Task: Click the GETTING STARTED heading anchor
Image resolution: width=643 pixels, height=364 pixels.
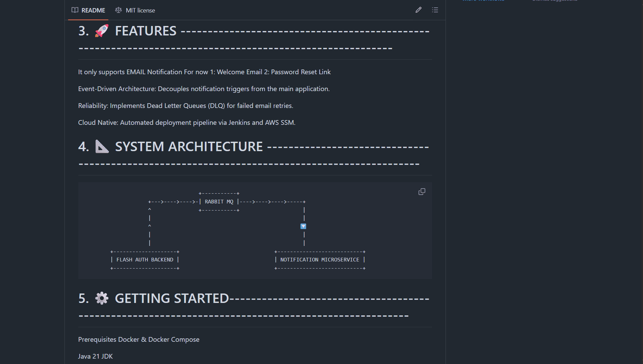Action: coord(172,298)
